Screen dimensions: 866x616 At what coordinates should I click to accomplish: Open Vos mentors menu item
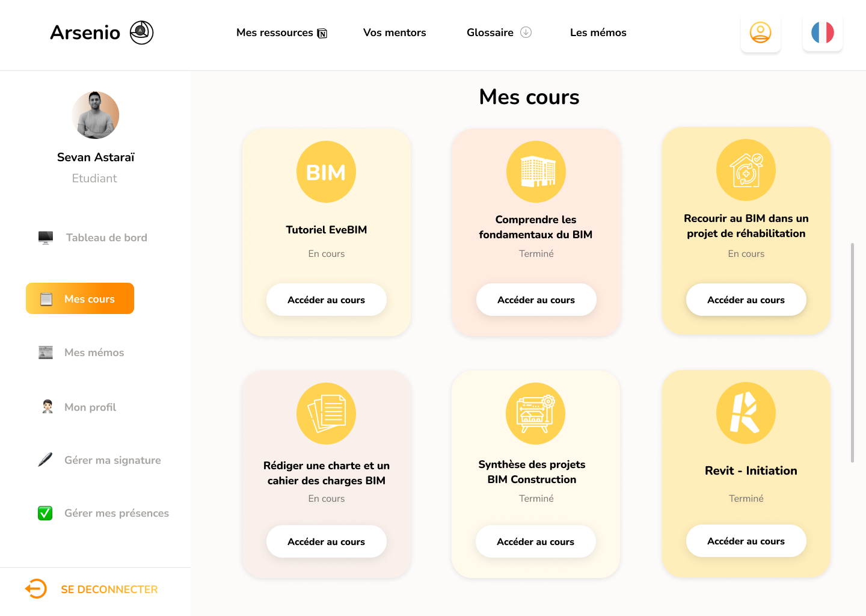(x=395, y=32)
